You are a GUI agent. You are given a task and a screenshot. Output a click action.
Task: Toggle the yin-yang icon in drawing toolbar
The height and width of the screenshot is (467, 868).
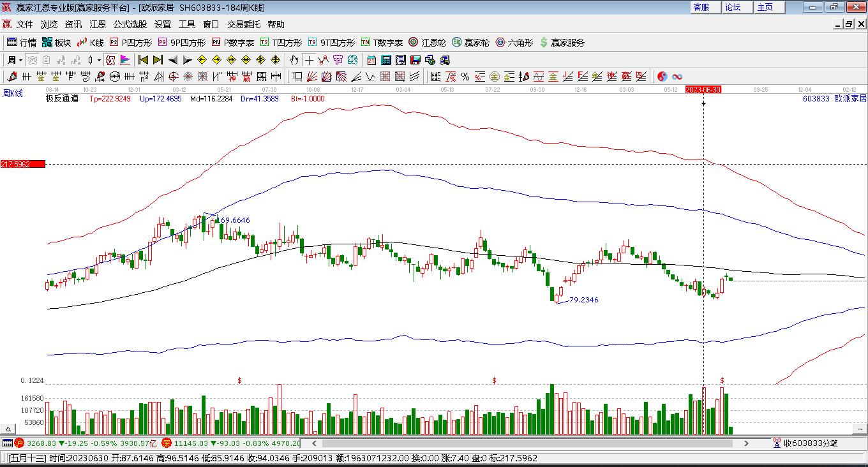[662, 77]
